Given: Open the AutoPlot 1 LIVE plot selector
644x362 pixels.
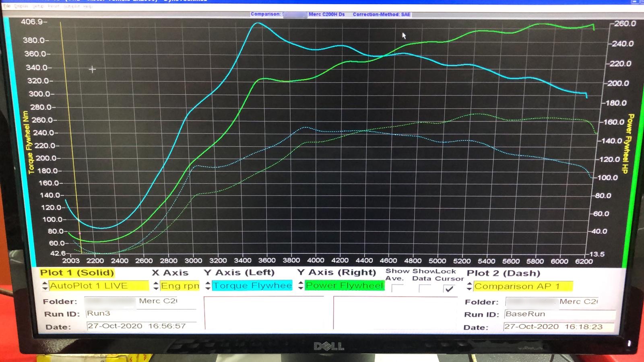Looking at the screenshot, I should tap(99, 286).
